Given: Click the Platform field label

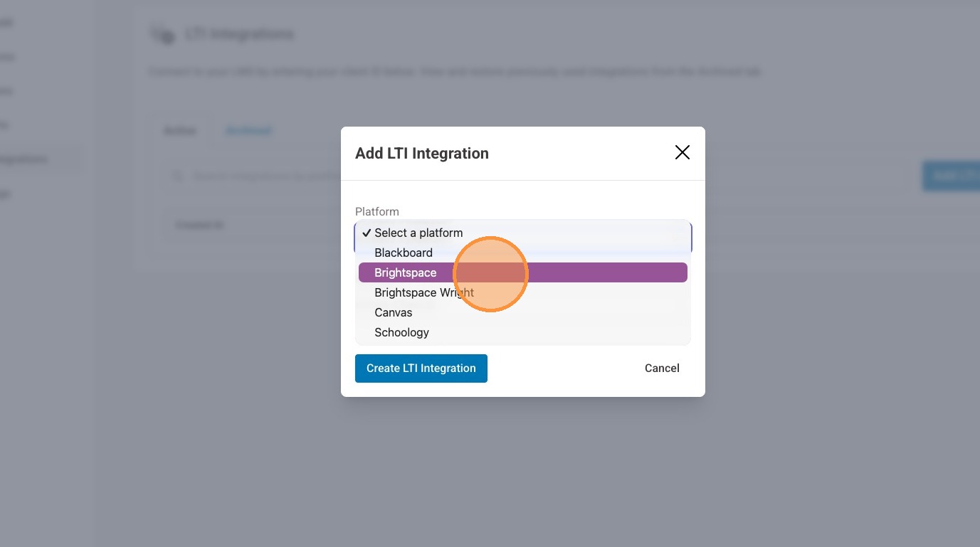Looking at the screenshot, I should pos(376,211).
